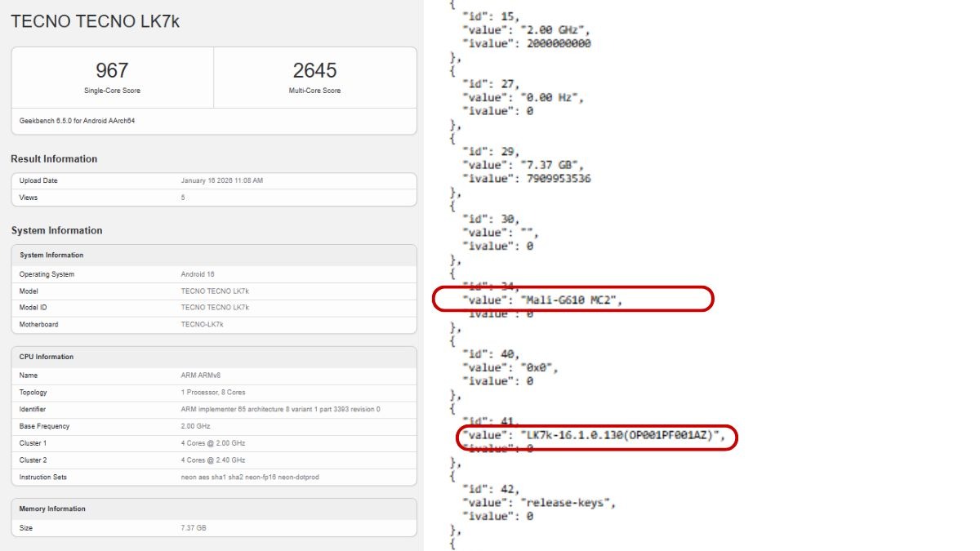Select the 7.37 GB value in Memory table
This screenshot has height=551, width=980.
coord(194,528)
